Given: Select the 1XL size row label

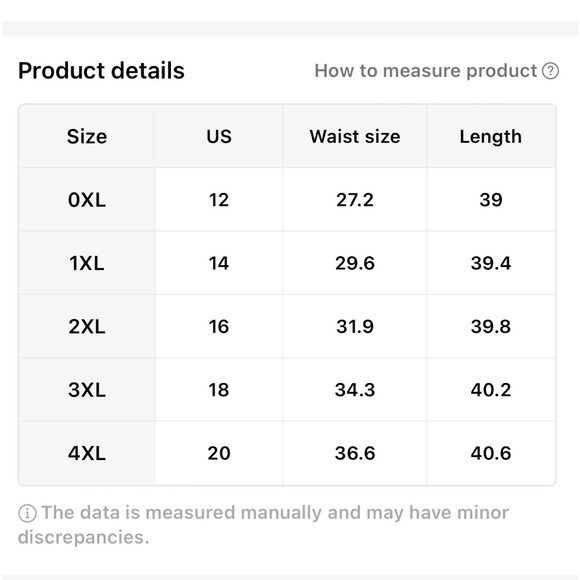Looking at the screenshot, I should [87, 263].
